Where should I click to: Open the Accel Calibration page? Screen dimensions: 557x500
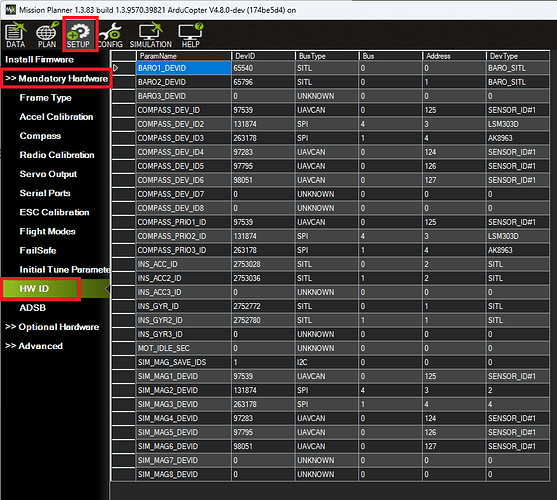[56, 117]
